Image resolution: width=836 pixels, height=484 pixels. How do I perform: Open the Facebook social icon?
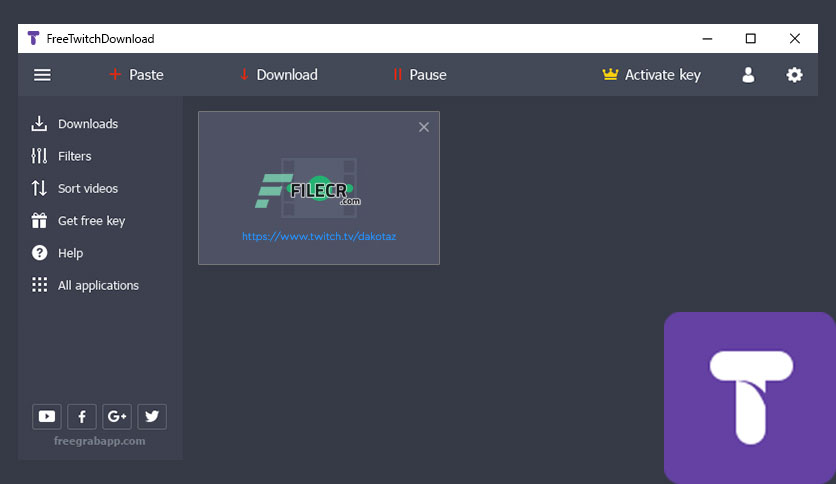[x=82, y=416]
